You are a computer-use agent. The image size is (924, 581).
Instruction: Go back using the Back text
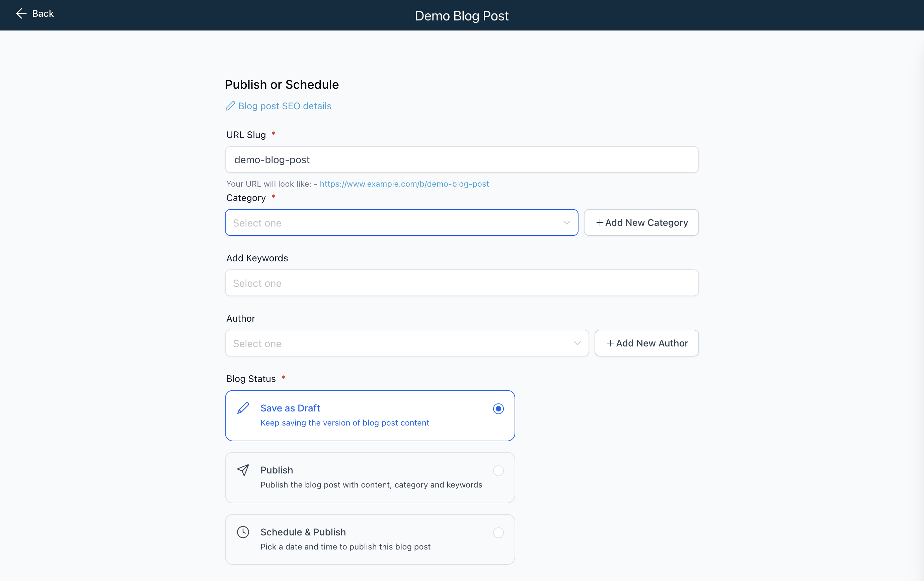point(43,13)
